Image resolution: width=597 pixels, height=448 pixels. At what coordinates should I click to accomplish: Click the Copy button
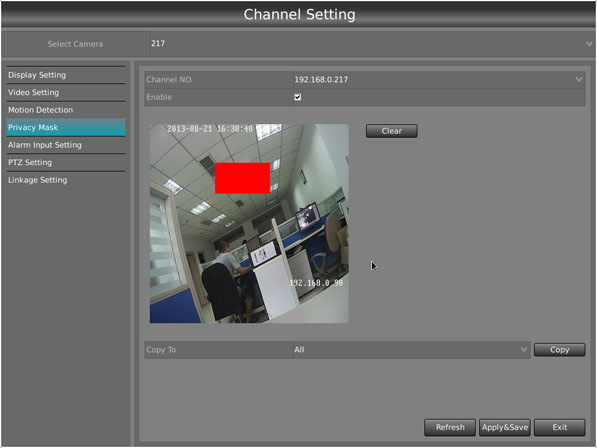coord(559,350)
